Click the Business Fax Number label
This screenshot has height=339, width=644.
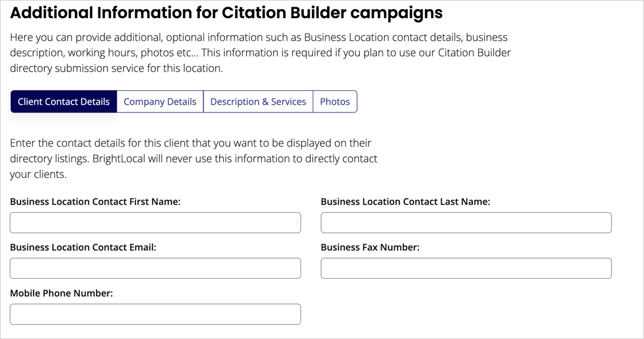[370, 247]
